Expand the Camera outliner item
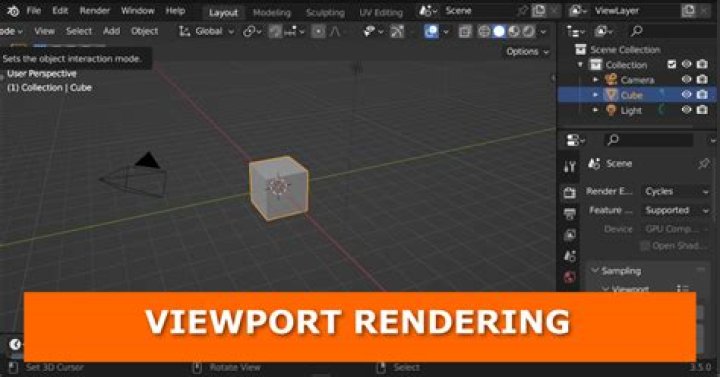The image size is (720, 377). [596, 80]
